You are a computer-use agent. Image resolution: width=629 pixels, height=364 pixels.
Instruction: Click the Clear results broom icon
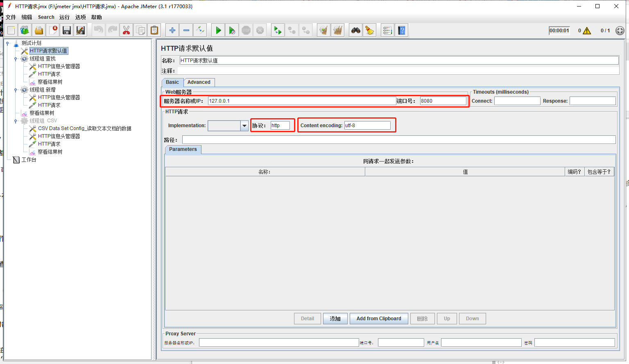click(324, 30)
